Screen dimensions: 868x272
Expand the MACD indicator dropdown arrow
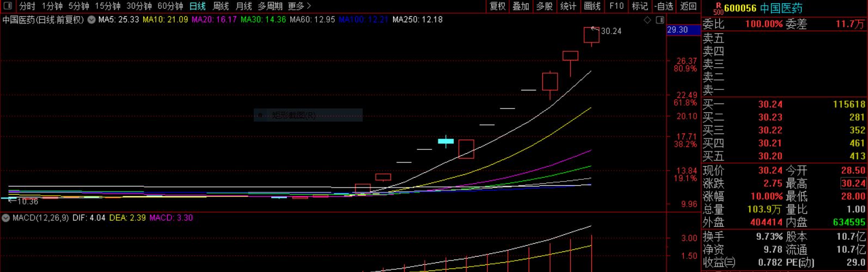pyautogui.click(x=6, y=218)
